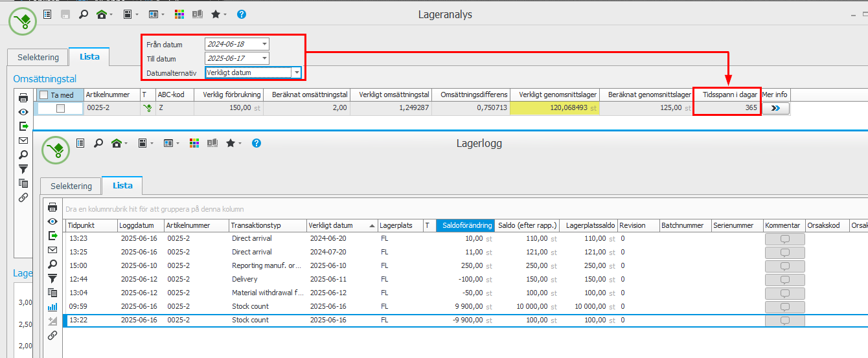Screen dimensions: 868x358
Task: Expand the Datumalternativ combo box
Action: point(296,73)
